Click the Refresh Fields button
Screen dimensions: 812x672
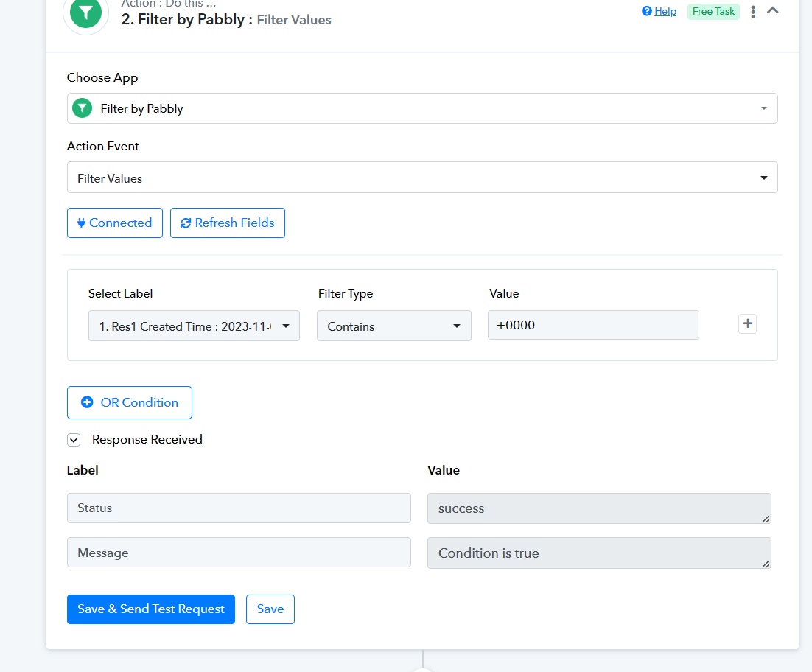(228, 223)
